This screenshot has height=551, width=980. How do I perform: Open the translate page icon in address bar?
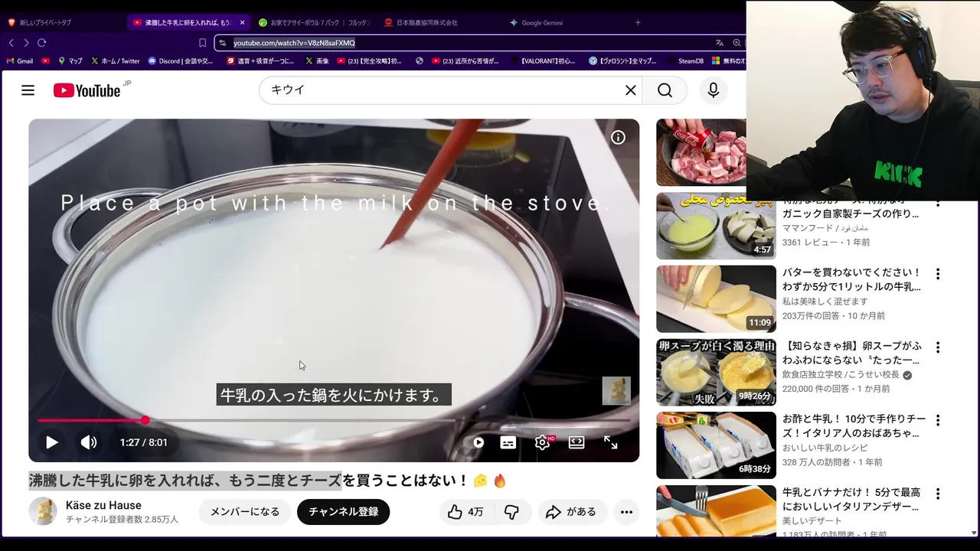(720, 43)
